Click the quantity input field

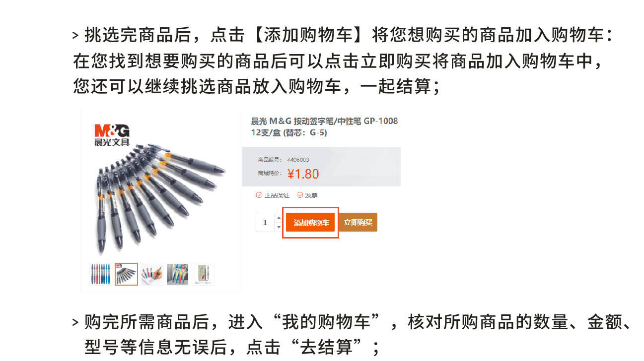point(265,223)
